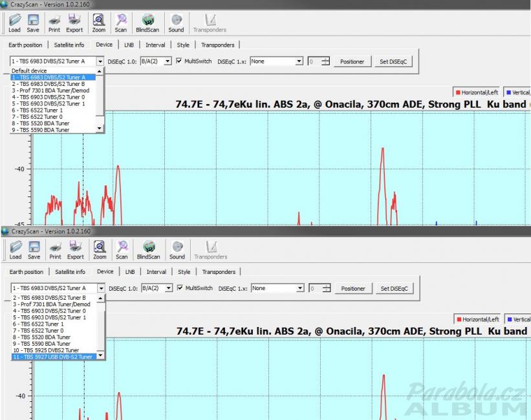Click the Load icon in the lower CrazyScan window
This screenshot has width=531, height=420.
[16, 250]
